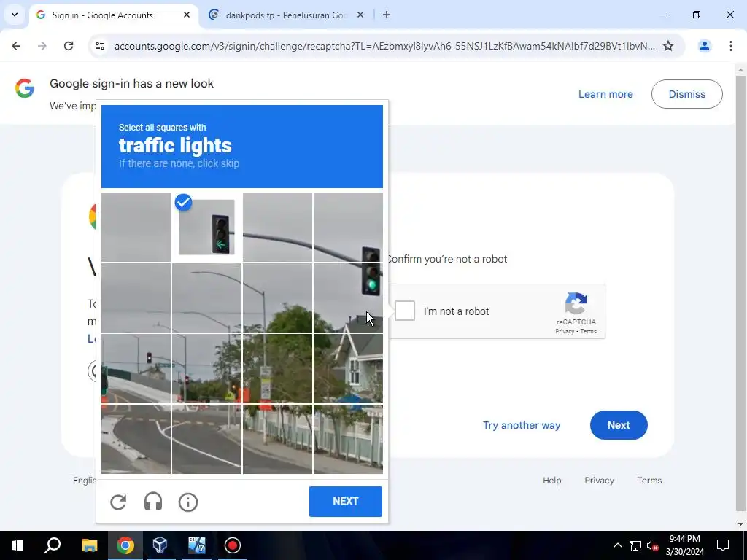The image size is (747, 560).
Task: Select the tile with the green traffic light
Action: 348,297
